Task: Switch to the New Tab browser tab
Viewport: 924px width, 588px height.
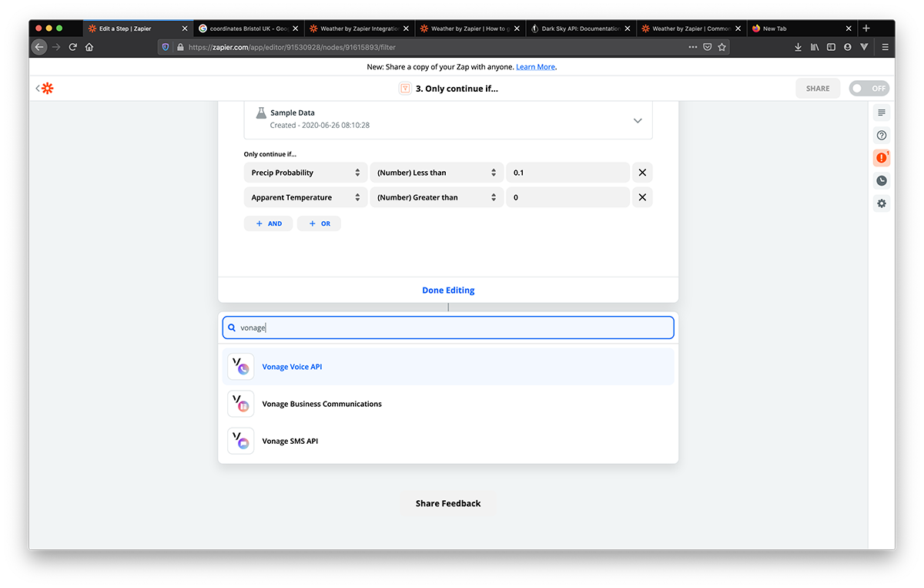Action: coord(802,29)
